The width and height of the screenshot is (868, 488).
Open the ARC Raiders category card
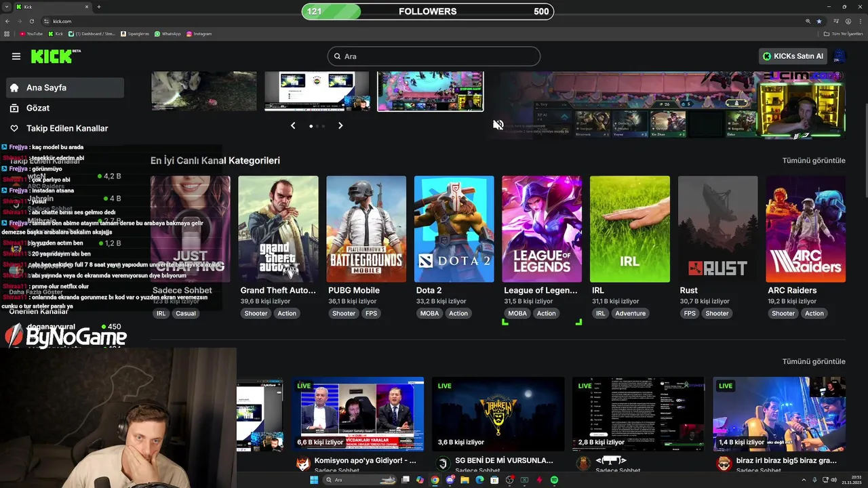806,229
